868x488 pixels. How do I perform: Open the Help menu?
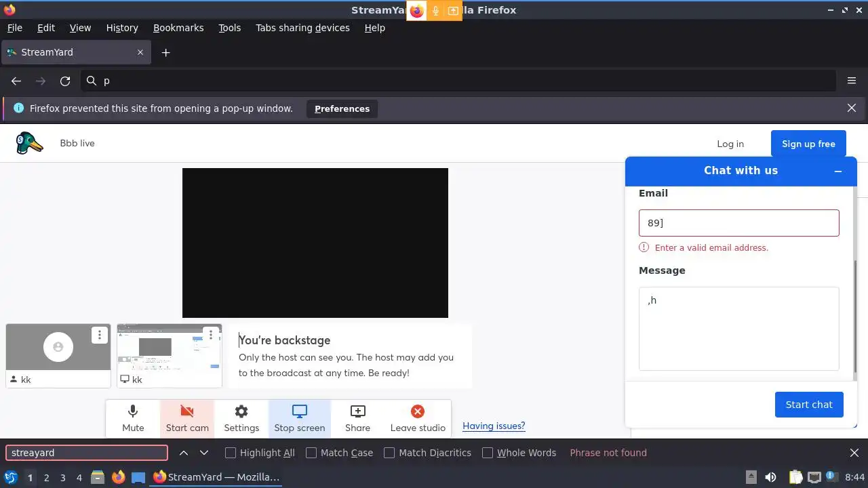tap(375, 28)
